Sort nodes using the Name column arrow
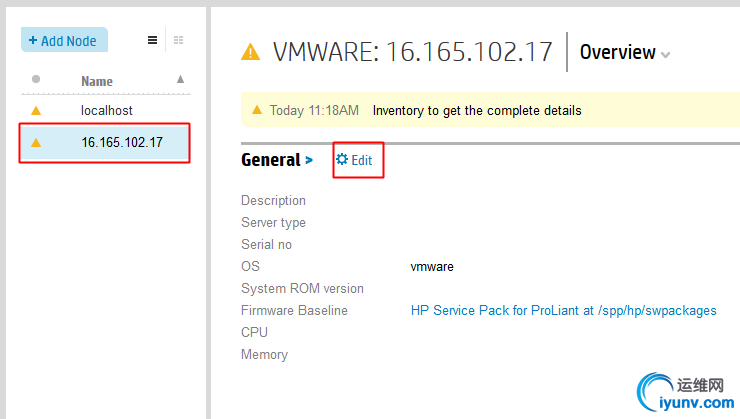 tap(180, 79)
